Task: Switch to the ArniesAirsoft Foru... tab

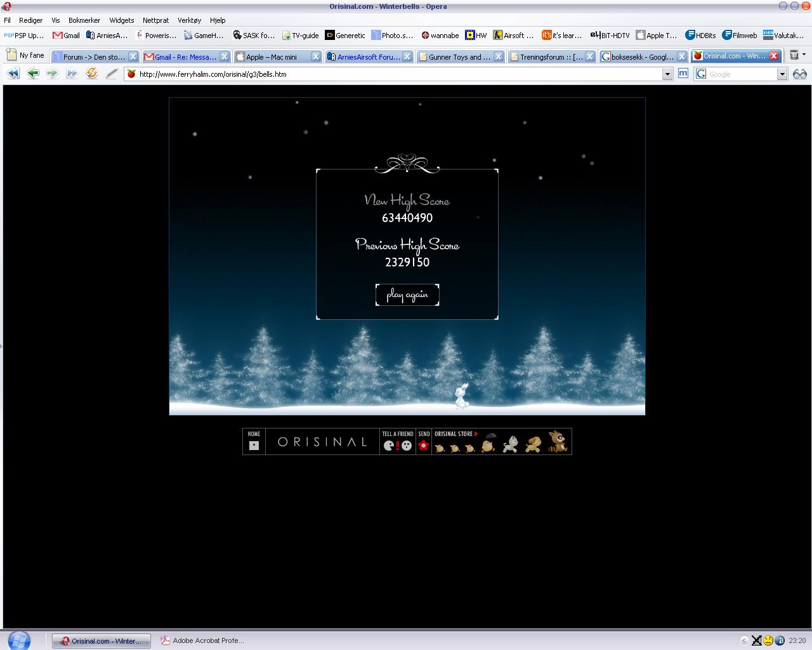Action: (369, 56)
